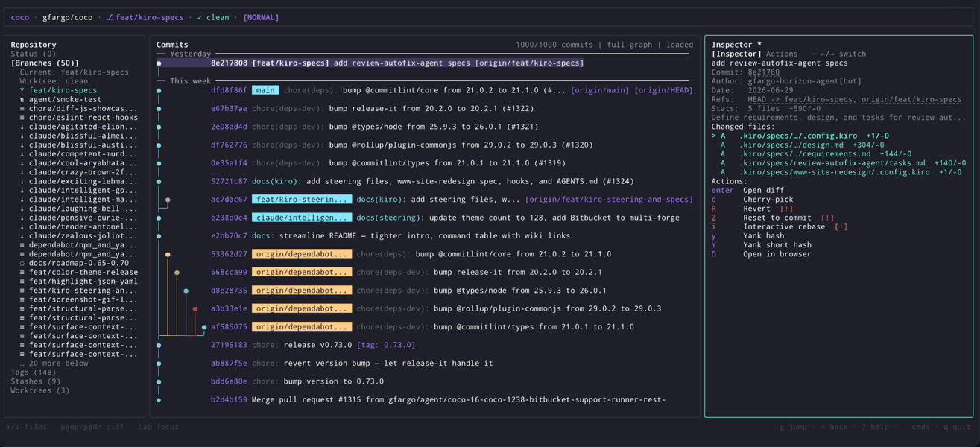Click the warning marker next to Interactive rebase

tap(841, 226)
